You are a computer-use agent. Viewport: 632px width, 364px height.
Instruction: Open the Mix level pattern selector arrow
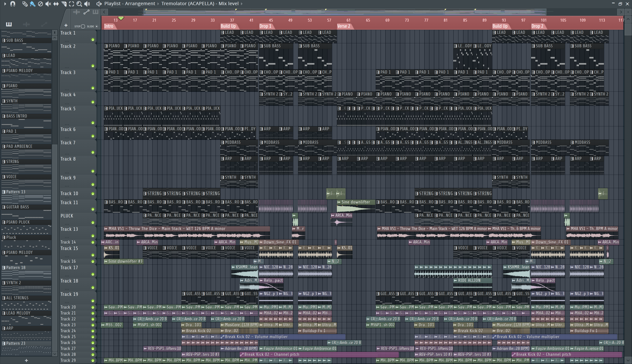click(x=242, y=4)
